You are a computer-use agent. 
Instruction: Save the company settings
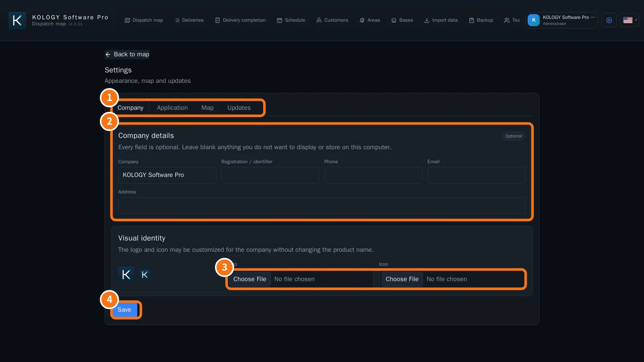tap(124, 310)
